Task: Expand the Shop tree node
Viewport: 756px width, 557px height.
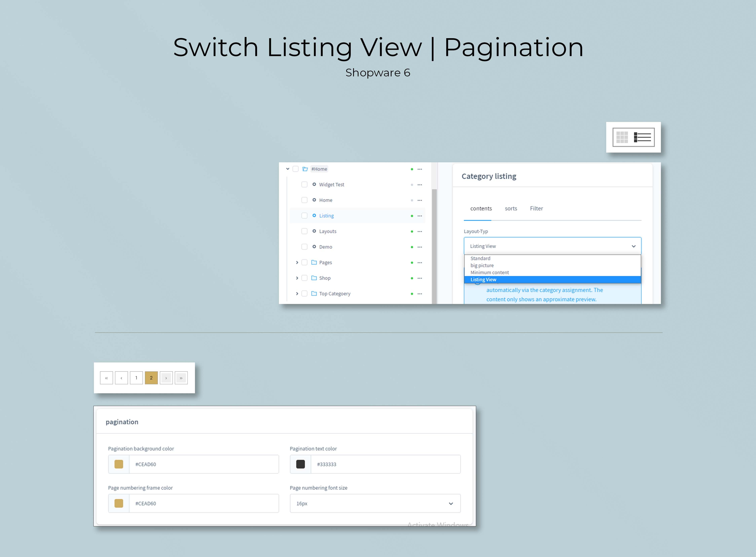Action: click(297, 278)
